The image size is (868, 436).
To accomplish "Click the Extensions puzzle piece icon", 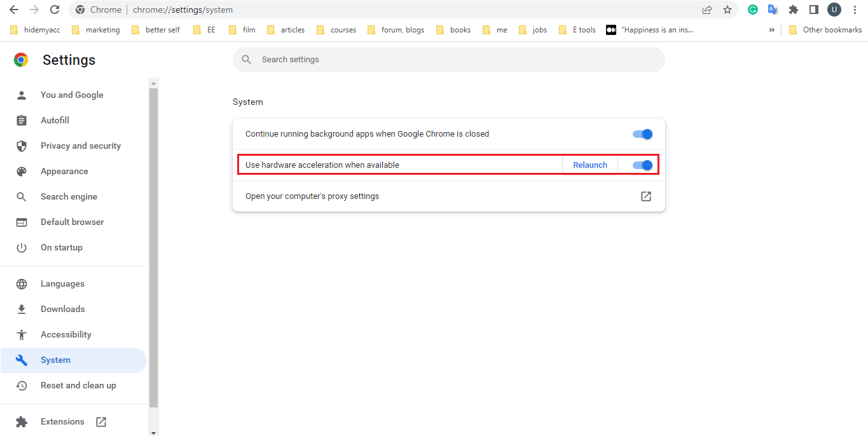I will 793,10.
